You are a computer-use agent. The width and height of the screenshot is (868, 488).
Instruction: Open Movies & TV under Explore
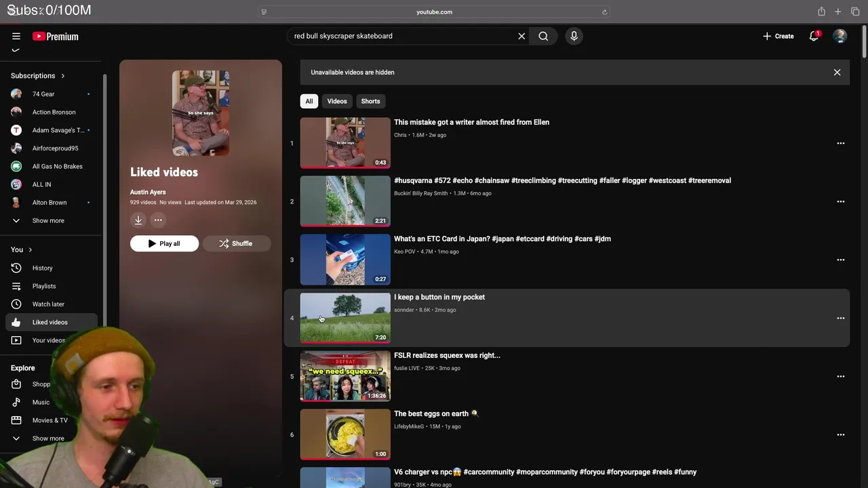tap(51, 420)
